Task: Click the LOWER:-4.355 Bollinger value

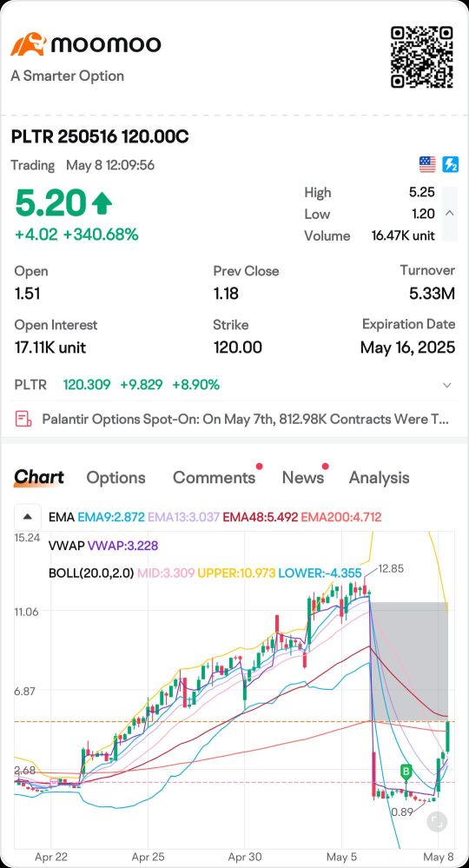Action: (320, 573)
